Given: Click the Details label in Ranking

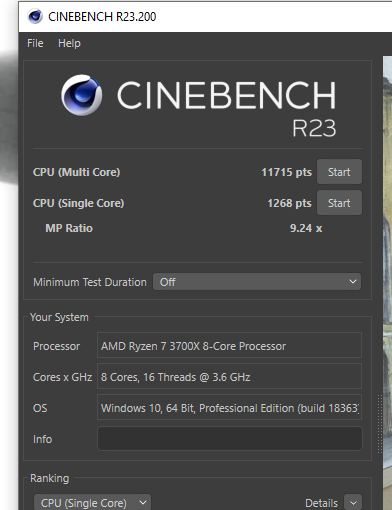Looking at the screenshot, I should coord(321,503).
